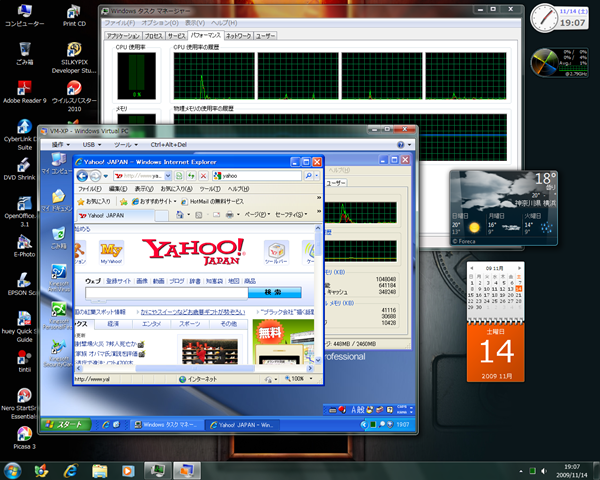Expand the ツール dropdown in Virtual PC toolbar
The height and width of the screenshot is (480, 600).
[x=125, y=145]
